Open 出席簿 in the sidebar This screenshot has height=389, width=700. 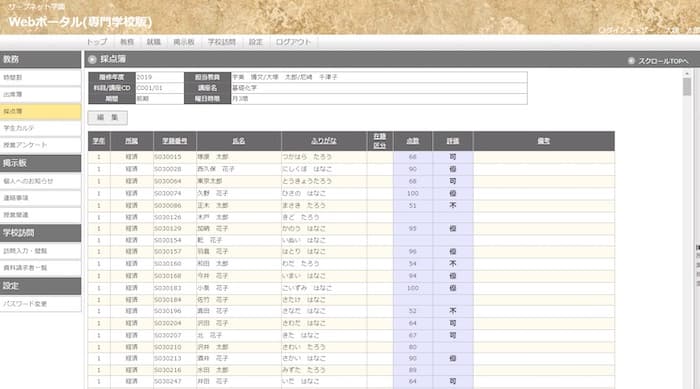(x=41, y=94)
